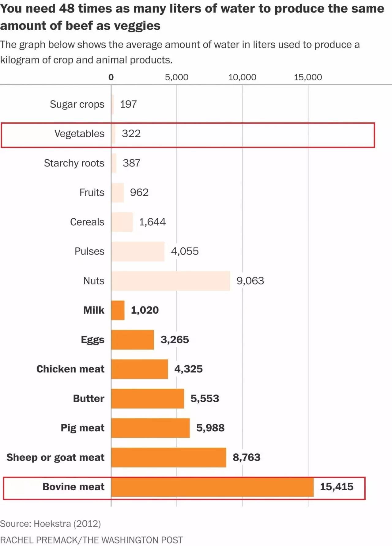This screenshot has width=392, height=546.
Task: Click the Pulses bar
Action: coord(138,251)
